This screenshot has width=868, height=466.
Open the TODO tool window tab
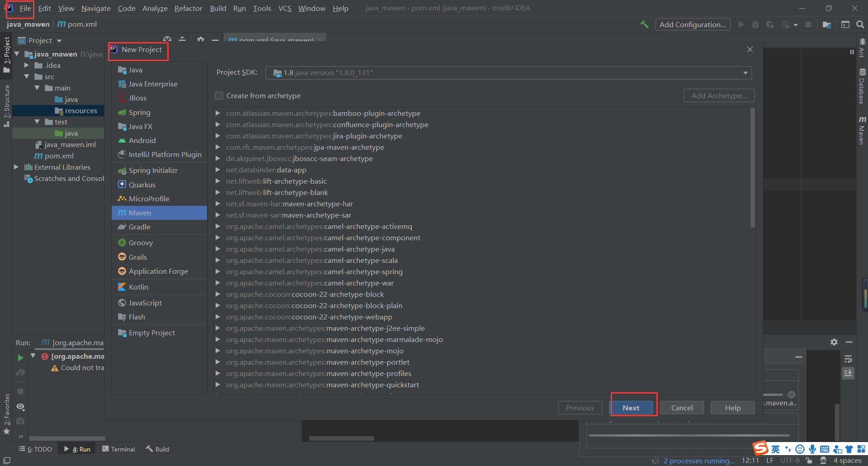35,449
